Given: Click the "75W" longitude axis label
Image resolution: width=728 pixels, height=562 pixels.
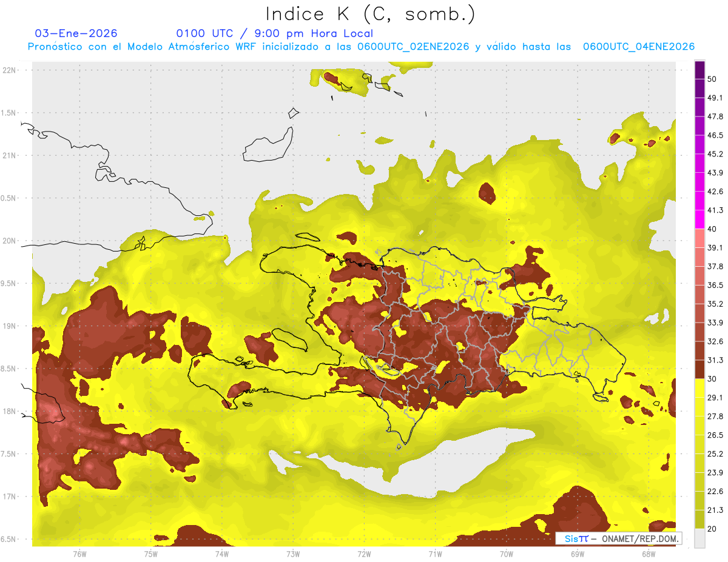Looking at the screenshot, I should click(151, 554).
